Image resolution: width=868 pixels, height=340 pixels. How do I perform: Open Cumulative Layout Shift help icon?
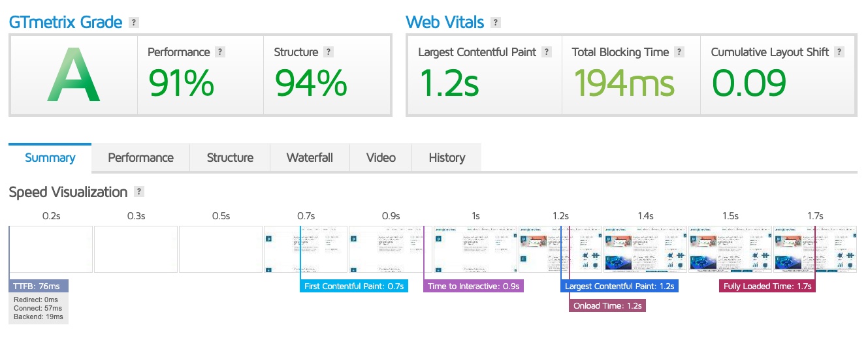click(x=839, y=52)
